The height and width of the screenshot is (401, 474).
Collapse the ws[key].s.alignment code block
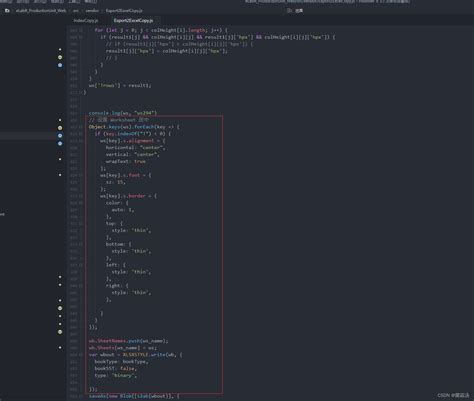pyautogui.click(x=81, y=141)
